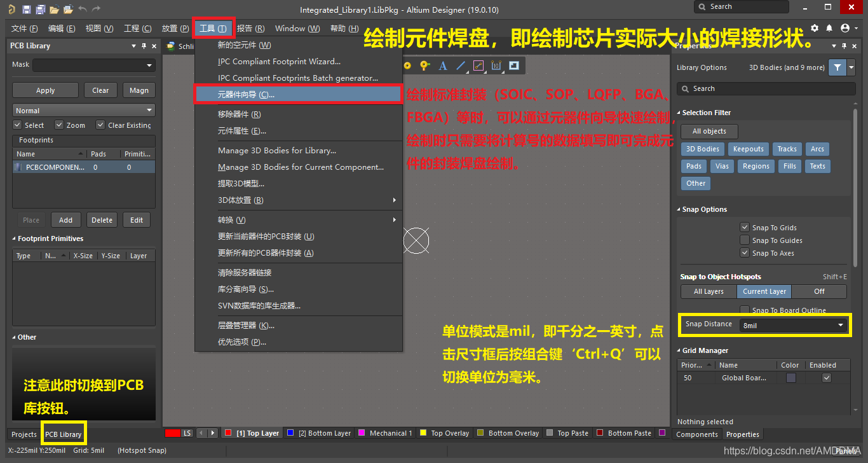868x463 pixels.
Task: Click the Undo arrow icon
Action: (x=83, y=10)
